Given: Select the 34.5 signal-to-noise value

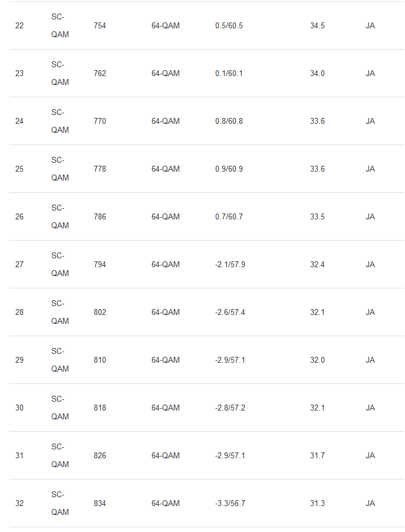Looking at the screenshot, I should coord(318,26).
